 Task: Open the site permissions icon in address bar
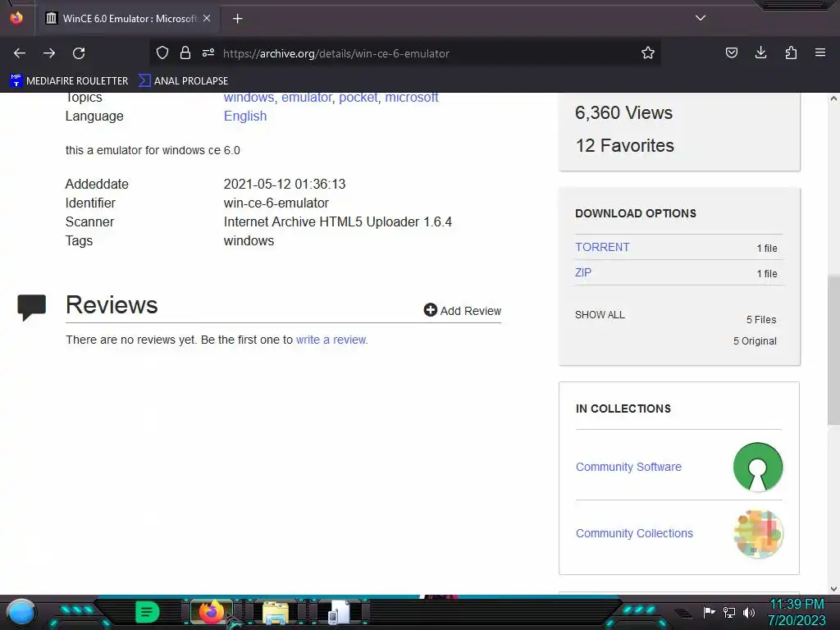[208, 52]
